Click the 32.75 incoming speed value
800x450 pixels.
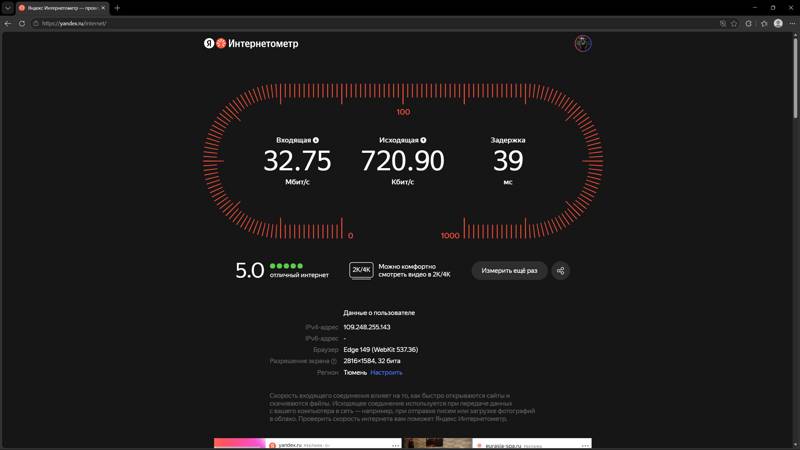pos(297,161)
